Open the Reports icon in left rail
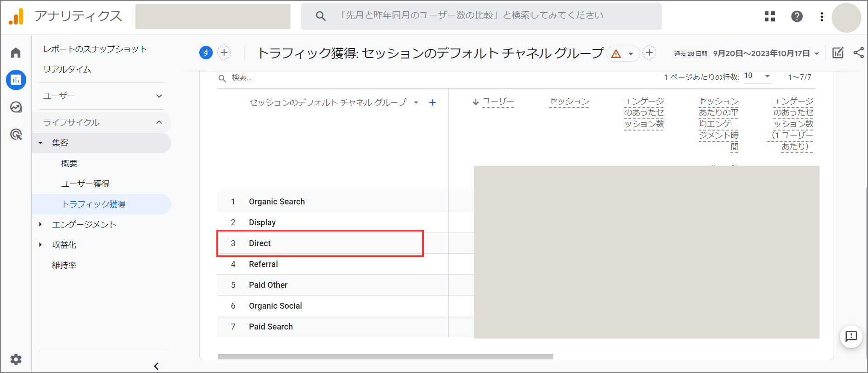Image resolution: width=868 pixels, height=373 pixels. pos(16,80)
